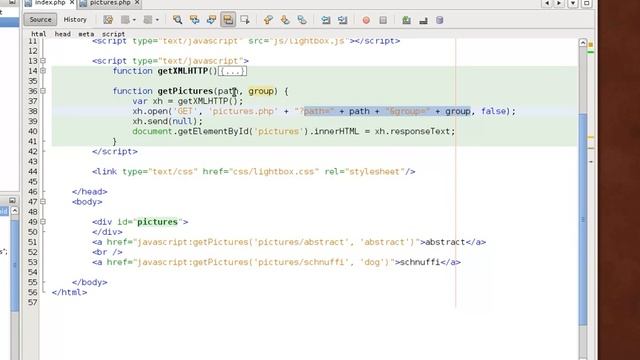Open the Forward navigation dropdown arrow

tap(157, 20)
